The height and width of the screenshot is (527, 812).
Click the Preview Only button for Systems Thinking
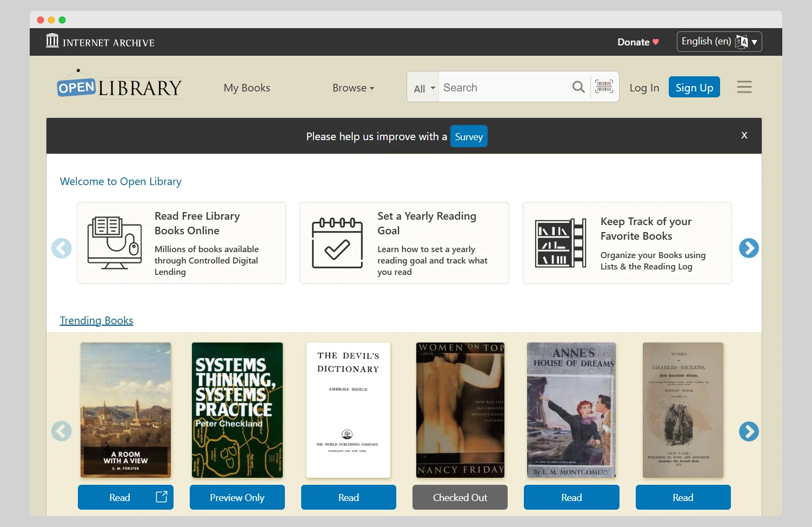[237, 497]
